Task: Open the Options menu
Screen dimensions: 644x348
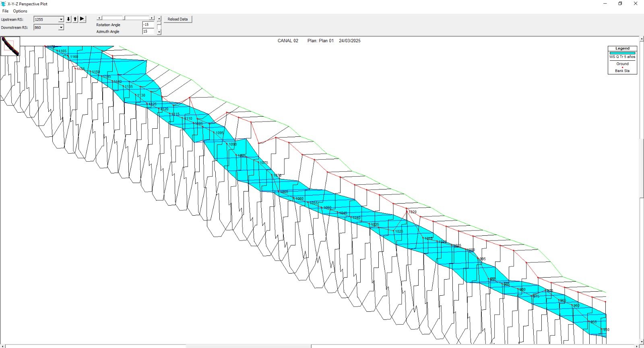Action: 20,11
